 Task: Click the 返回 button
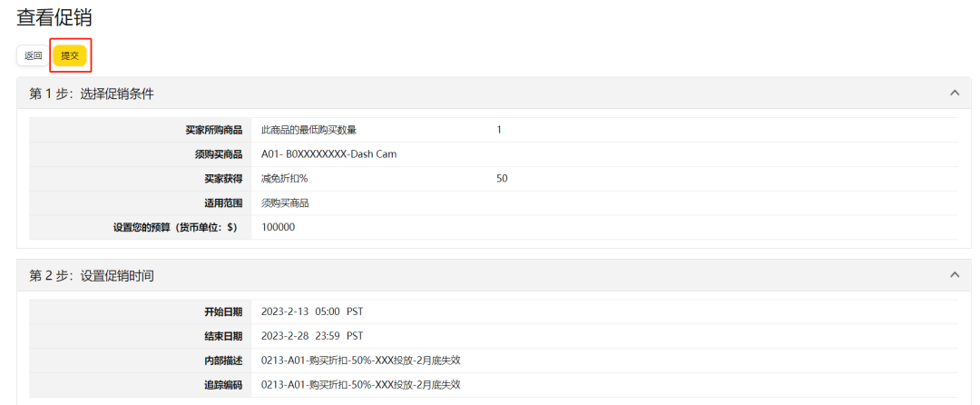tap(33, 55)
